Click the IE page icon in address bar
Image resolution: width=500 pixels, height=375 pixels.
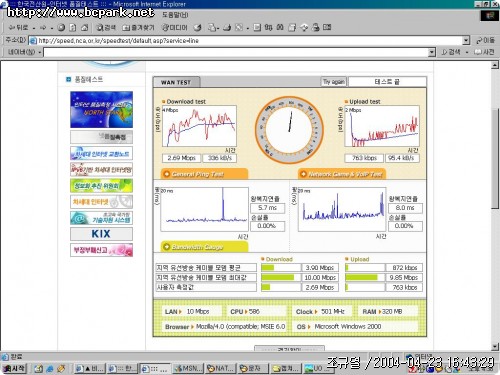(33, 41)
